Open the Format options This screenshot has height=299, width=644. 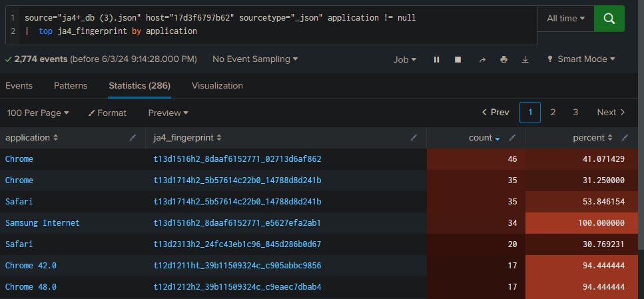107,113
